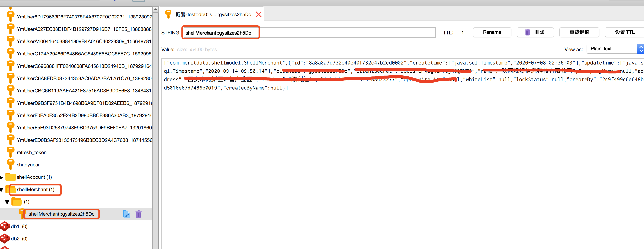
Task: Close the gysitzes2h5Dc tab with red X
Action: pos(259,14)
